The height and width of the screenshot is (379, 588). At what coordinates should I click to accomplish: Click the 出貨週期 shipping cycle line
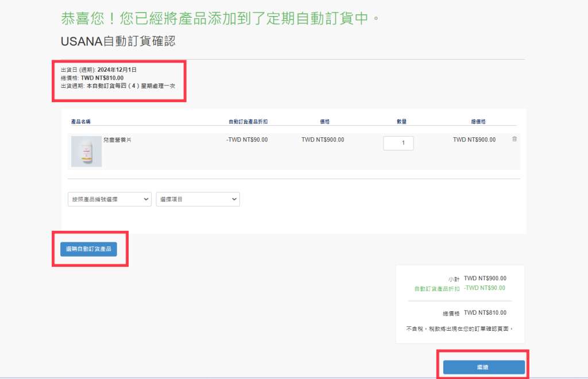point(118,86)
